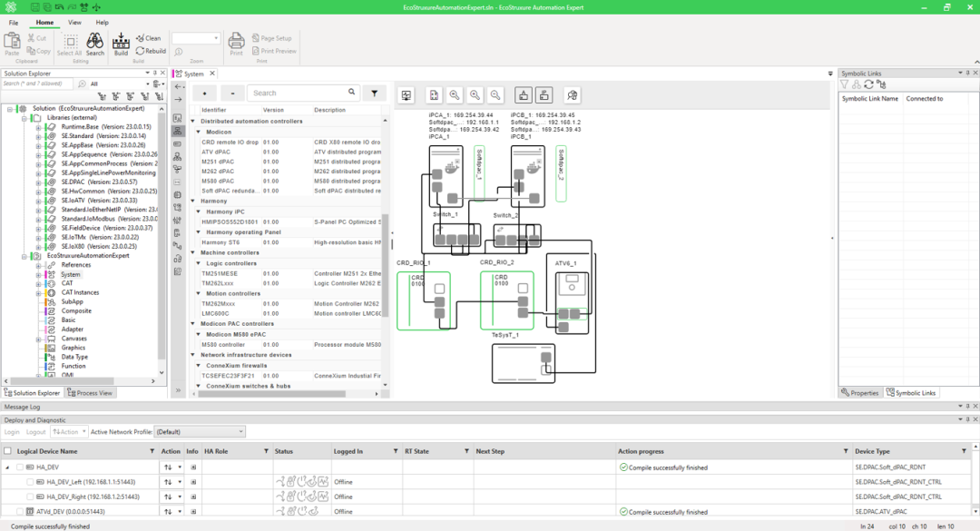Open the Help ribbon tab
Image resolution: width=980 pixels, height=531 pixels.
click(102, 23)
